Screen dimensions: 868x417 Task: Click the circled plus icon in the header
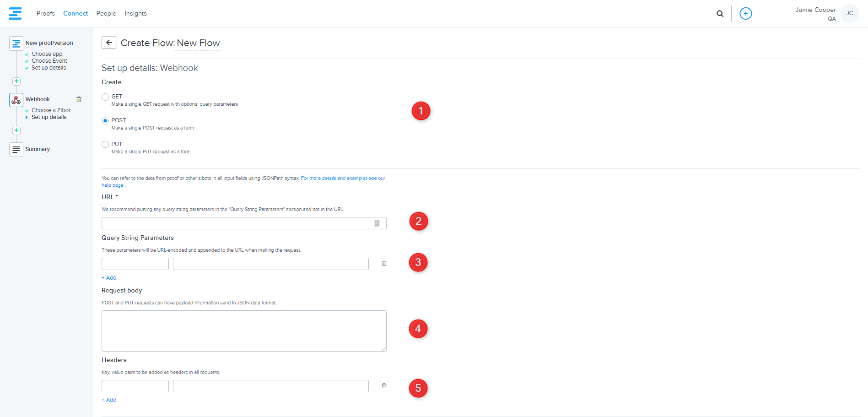(745, 14)
